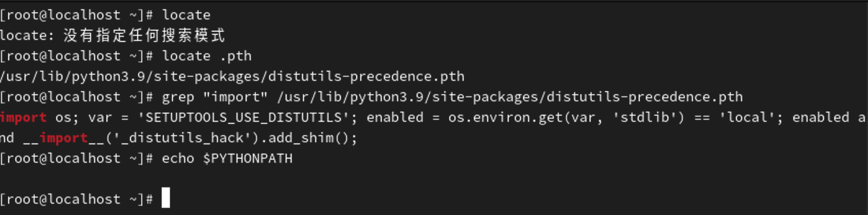Click the first 'locate' command
This screenshot has height=215, width=868.
(186, 15)
